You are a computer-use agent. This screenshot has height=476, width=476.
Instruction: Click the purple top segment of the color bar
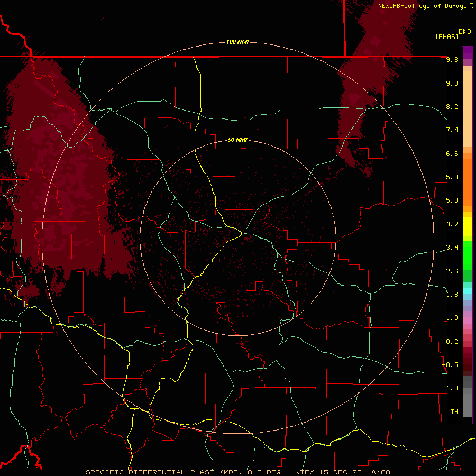tap(467, 53)
